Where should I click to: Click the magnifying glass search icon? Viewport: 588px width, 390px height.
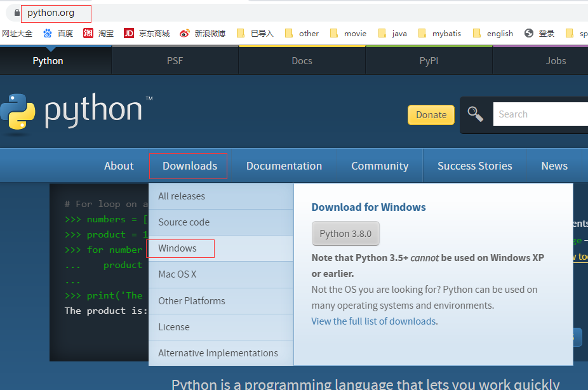(x=475, y=114)
